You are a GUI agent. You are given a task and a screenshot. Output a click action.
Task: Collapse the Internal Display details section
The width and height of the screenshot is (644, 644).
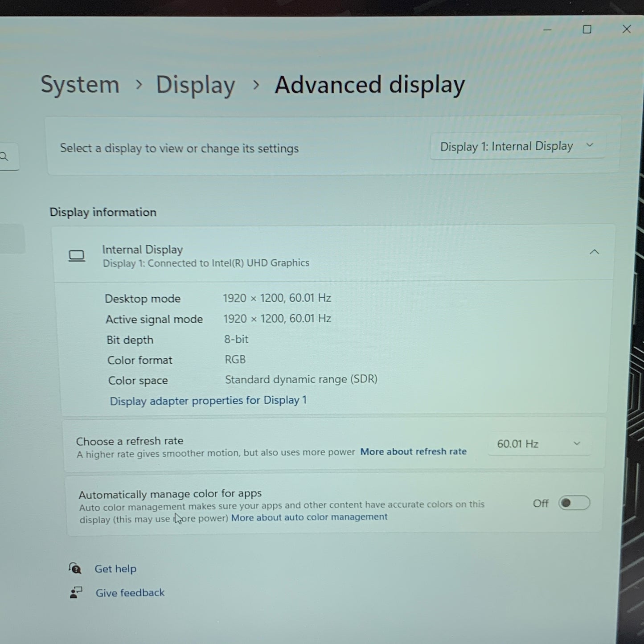point(594,252)
